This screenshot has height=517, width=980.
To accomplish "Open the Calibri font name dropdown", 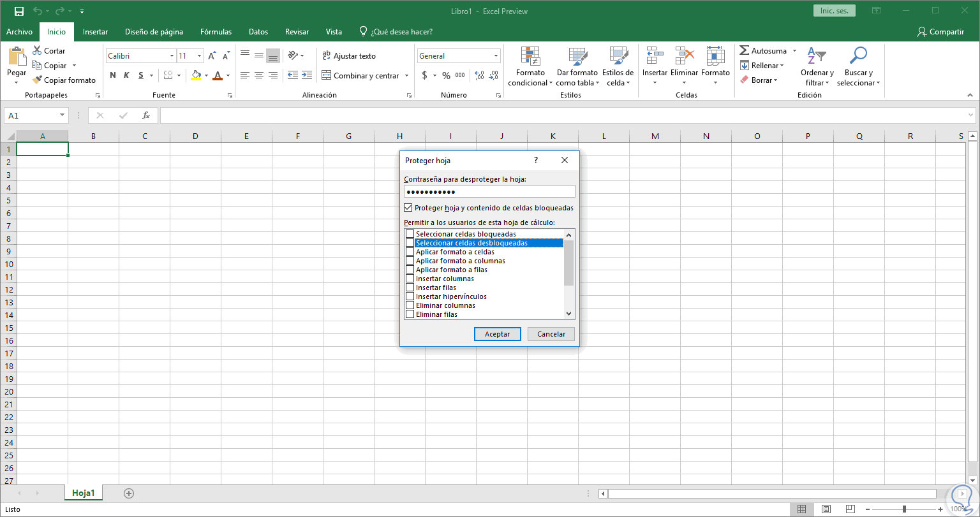I will pyautogui.click(x=172, y=56).
